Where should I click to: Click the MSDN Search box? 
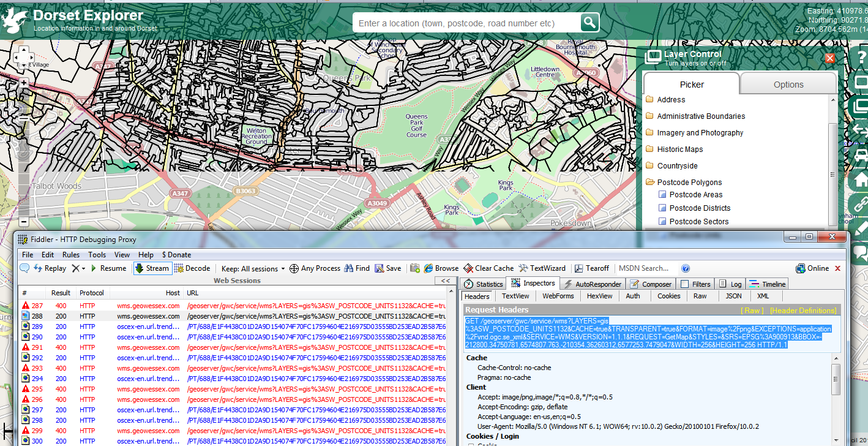click(647, 268)
